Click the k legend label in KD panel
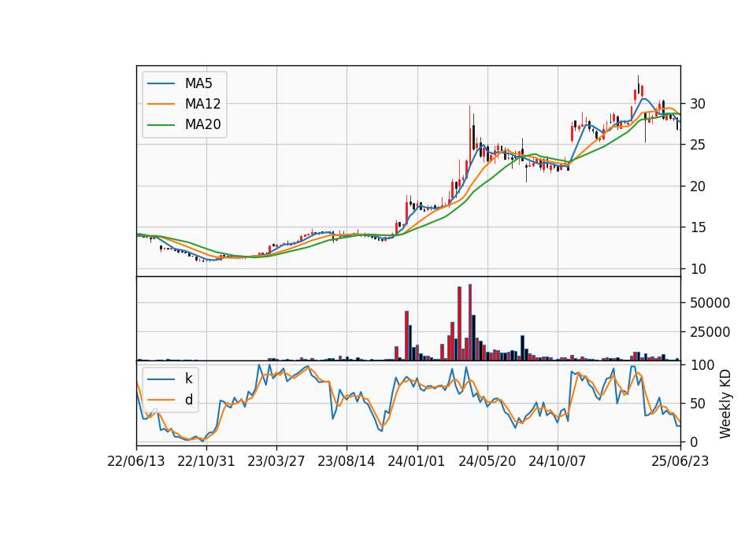The height and width of the screenshot is (543, 756). (188, 379)
